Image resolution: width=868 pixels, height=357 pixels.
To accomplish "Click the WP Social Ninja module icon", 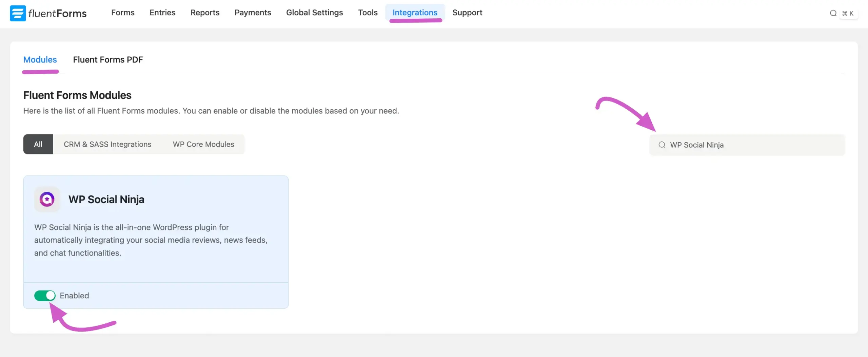I will click(47, 199).
